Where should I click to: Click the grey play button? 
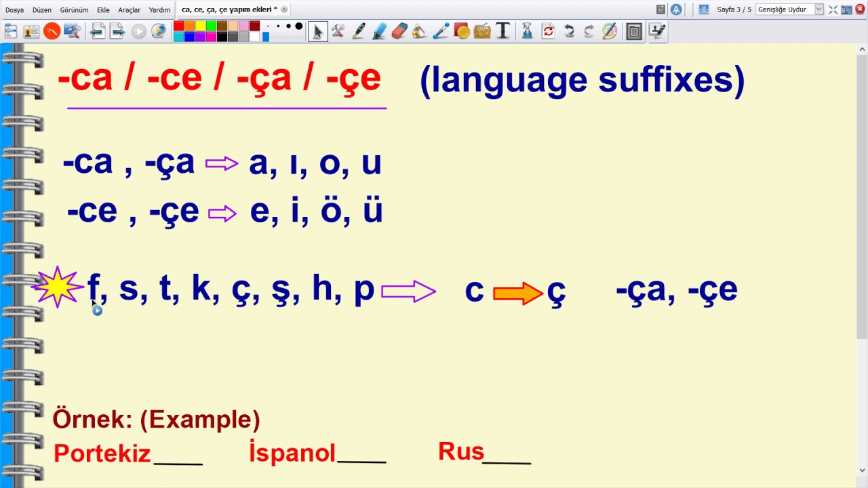tap(138, 31)
